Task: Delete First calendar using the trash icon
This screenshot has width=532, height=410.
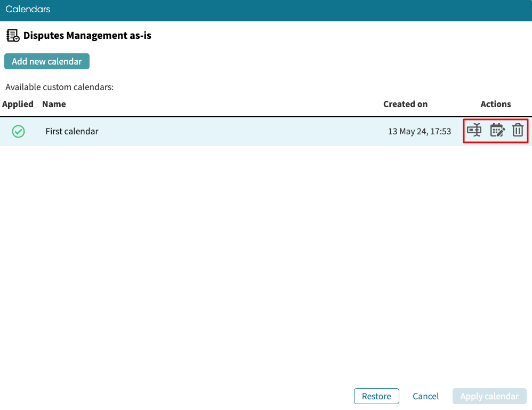Action: 518,130
